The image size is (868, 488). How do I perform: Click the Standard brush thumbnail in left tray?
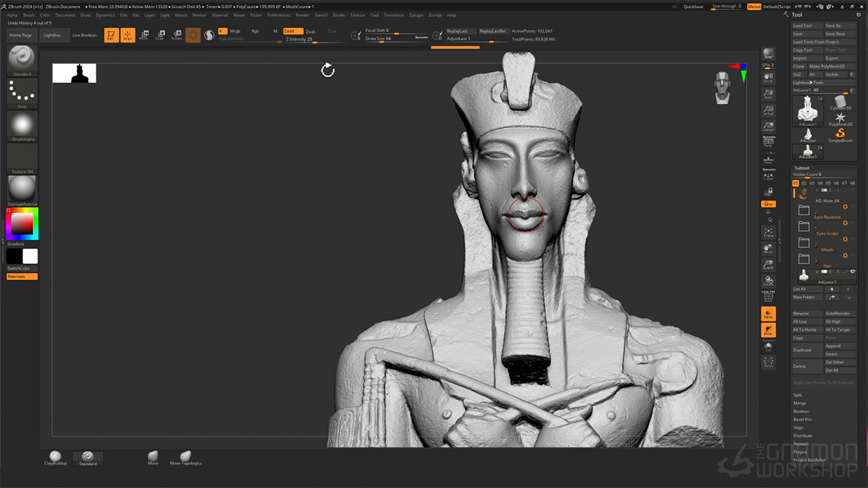[x=22, y=60]
